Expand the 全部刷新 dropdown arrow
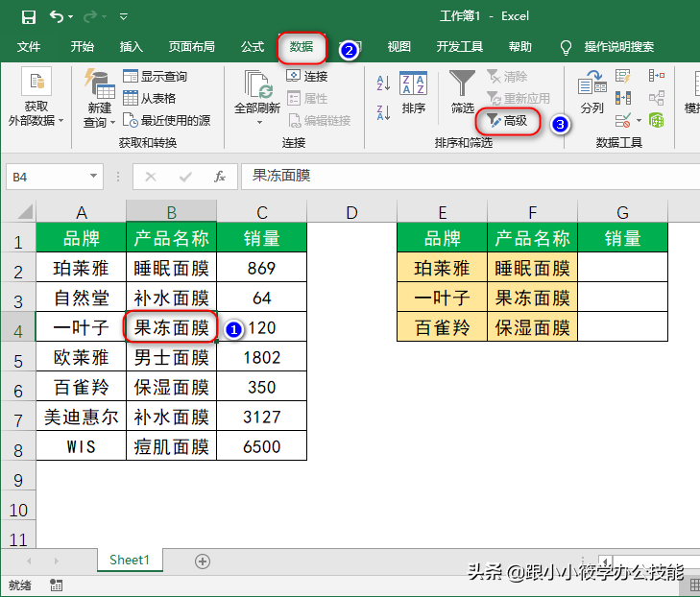This screenshot has height=597, width=700. [x=259, y=122]
